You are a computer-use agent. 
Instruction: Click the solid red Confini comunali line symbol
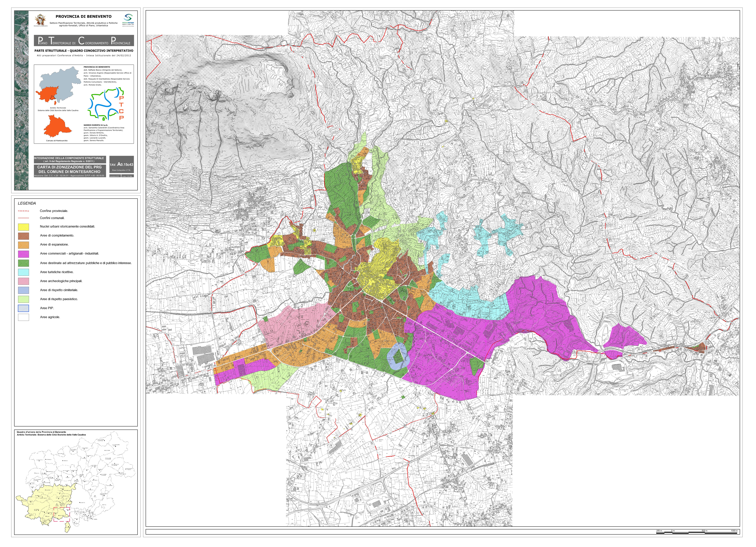pyautogui.click(x=23, y=218)
